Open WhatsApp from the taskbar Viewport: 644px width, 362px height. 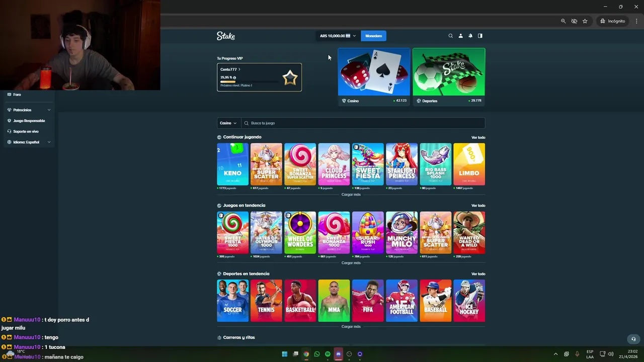[x=317, y=354]
